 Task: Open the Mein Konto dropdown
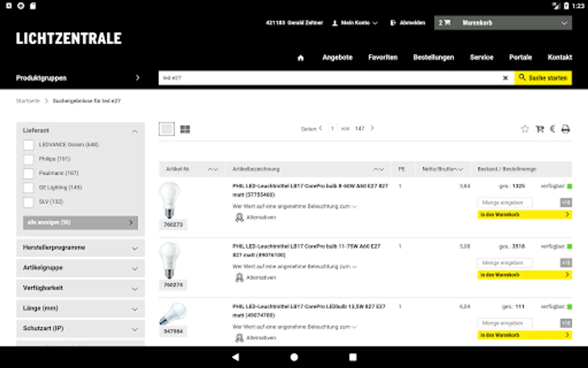[x=355, y=23]
